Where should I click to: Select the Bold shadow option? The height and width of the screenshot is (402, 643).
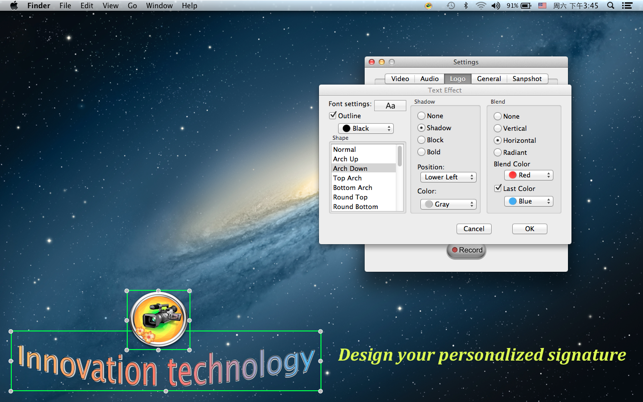[421, 152]
